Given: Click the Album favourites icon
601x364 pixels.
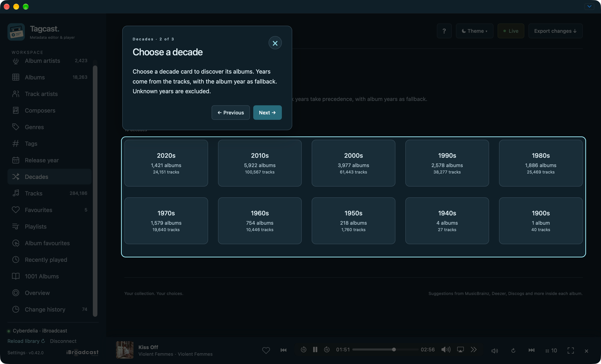Looking at the screenshot, I should [x=16, y=243].
